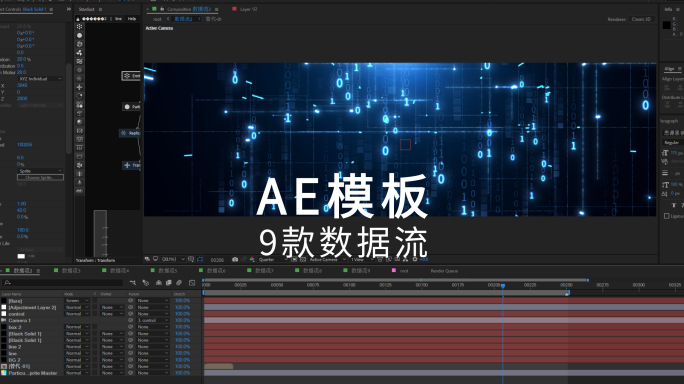The height and width of the screenshot is (384, 684).
Task: Click the Stardust line preset button
Action: point(118,19)
